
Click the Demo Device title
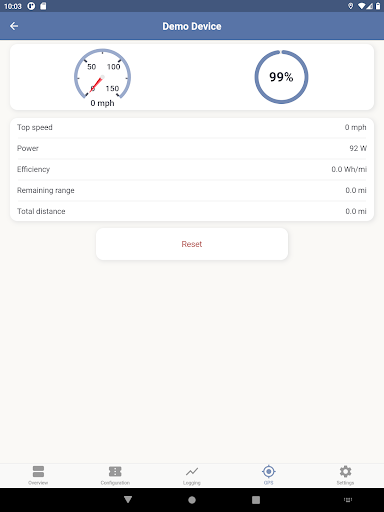point(192,26)
